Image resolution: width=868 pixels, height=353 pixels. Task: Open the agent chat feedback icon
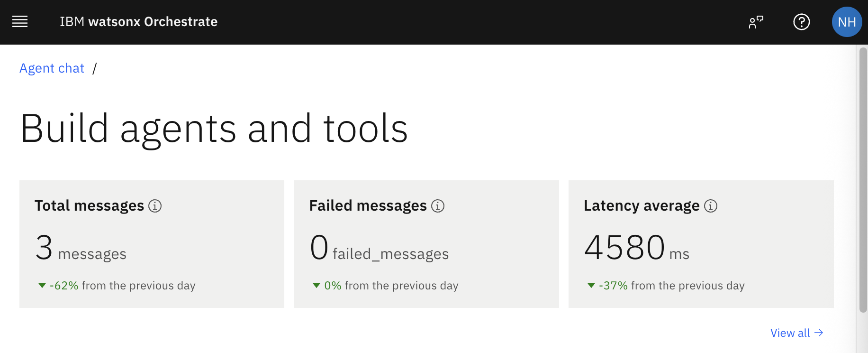(756, 22)
